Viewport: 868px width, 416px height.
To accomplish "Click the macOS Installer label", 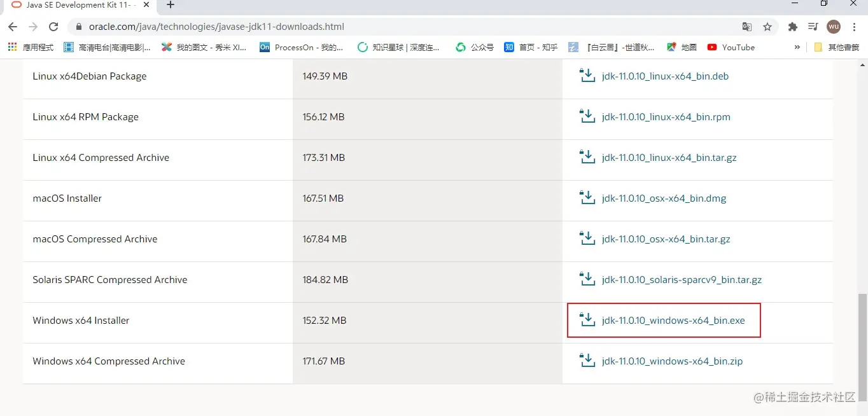I will point(67,198).
